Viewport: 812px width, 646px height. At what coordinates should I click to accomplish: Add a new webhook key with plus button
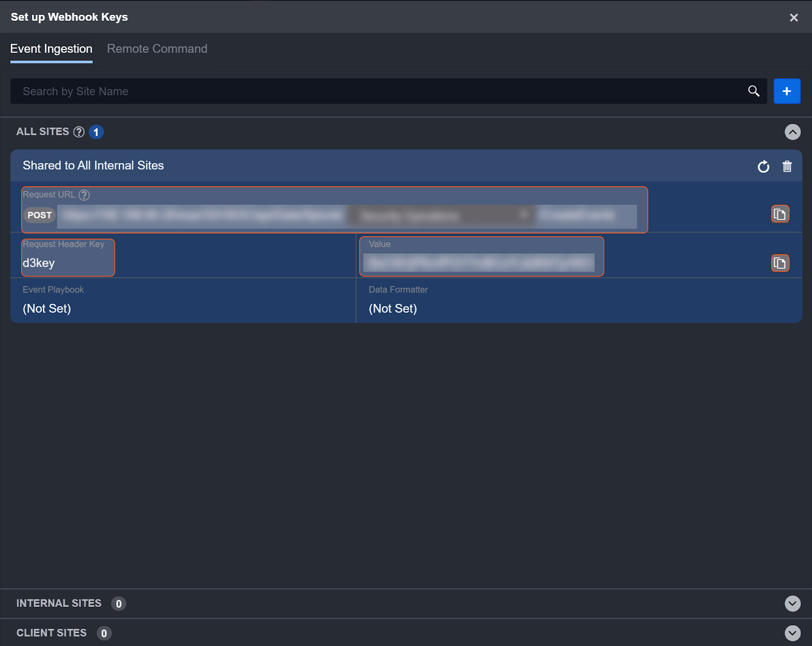pos(787,91)
